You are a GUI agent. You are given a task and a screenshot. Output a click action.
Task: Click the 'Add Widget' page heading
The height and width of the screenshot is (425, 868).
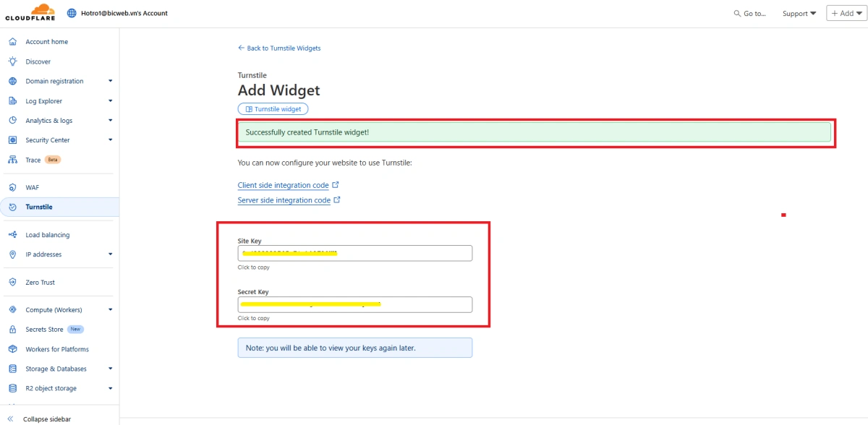tap(278, 90)
